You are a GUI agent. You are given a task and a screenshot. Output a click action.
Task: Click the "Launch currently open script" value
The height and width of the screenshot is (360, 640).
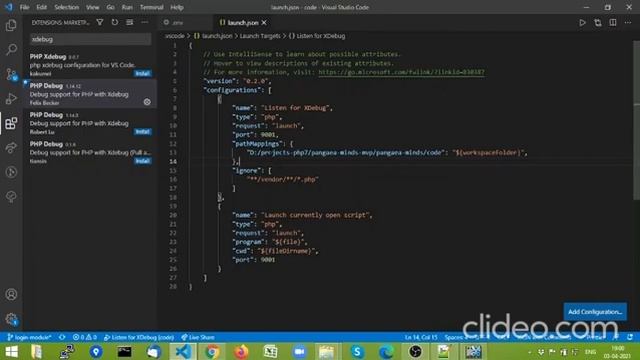[x=316, y=215]
